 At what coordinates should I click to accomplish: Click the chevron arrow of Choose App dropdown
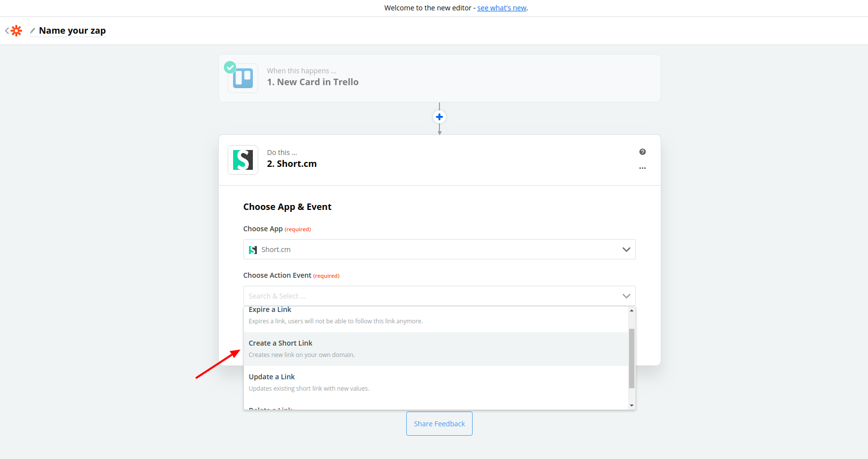click(x=626, y=250)
